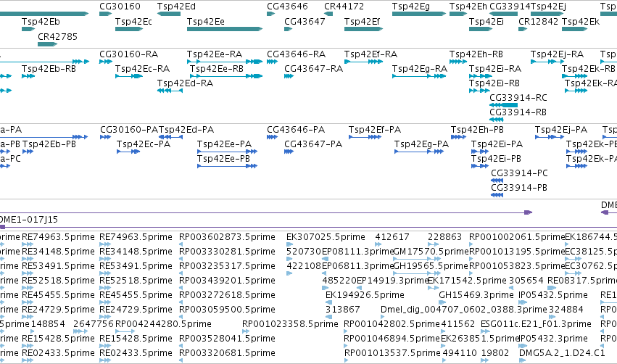This screenshot has height=364, width=617.
Task: Click transcript Tsp42Ei-RA label
Action: click(495, 68)
